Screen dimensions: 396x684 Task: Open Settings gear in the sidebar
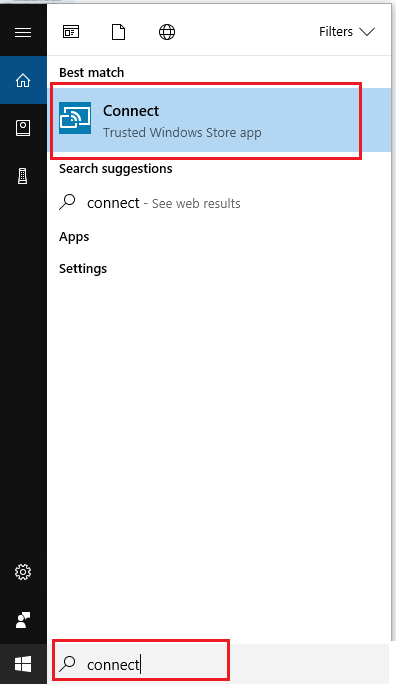23,572
